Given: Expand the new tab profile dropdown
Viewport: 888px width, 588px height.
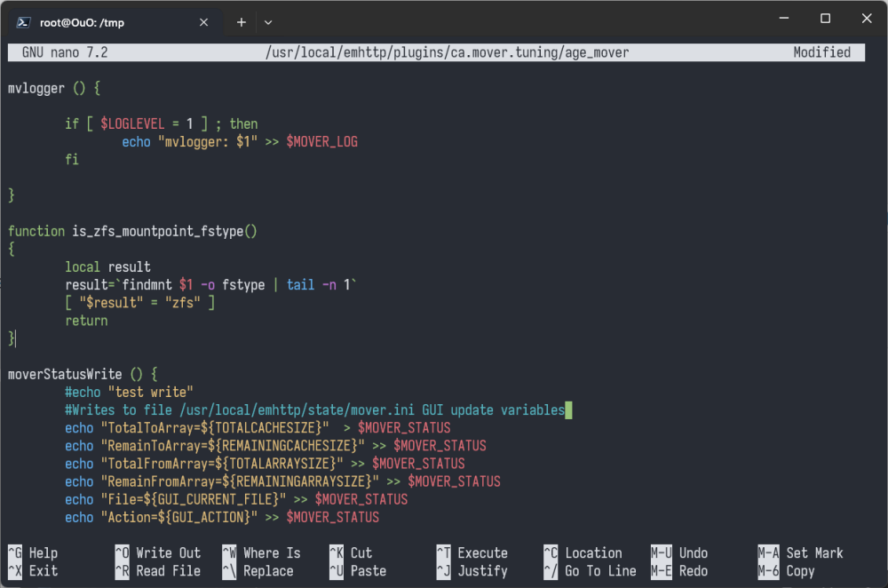Looking at the screenshot, I should [x=268, y=23].
